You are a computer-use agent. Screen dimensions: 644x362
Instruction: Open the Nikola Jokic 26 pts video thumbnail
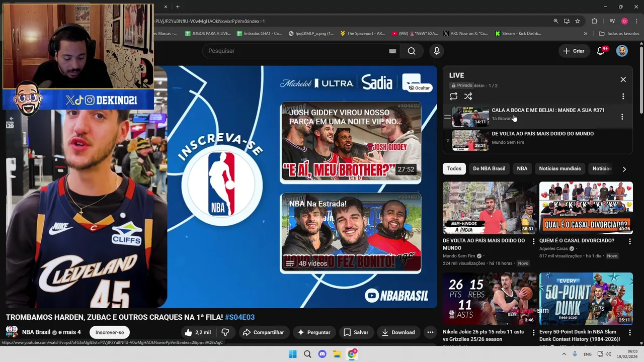(x=490, y=299)
